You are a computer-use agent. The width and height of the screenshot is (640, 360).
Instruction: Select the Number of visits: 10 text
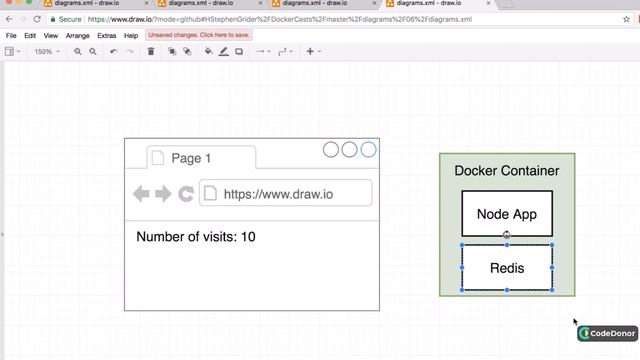click(196, 237)
